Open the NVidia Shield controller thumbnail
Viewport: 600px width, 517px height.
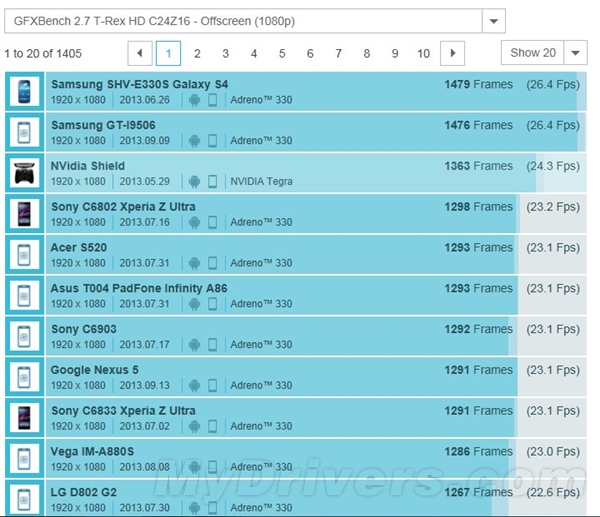(24, 173)
